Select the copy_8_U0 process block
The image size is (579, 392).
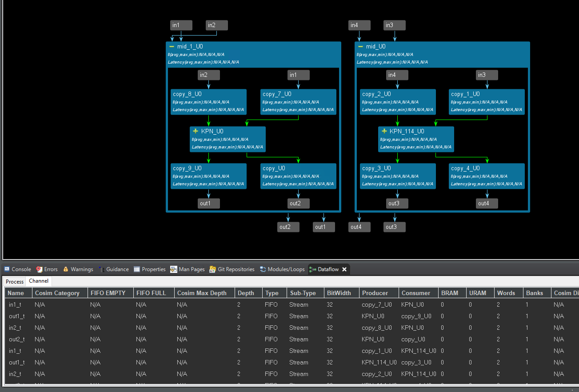(208, 102)
